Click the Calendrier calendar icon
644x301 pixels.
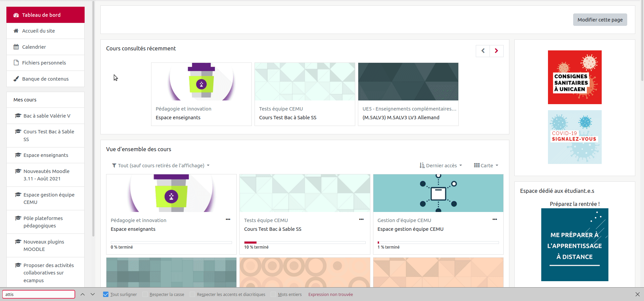[x=16, y=47]
